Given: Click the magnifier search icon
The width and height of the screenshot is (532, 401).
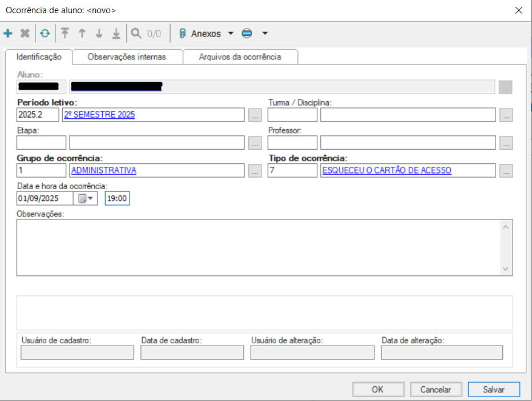Looking at the screenshot, I should (136, 34).
